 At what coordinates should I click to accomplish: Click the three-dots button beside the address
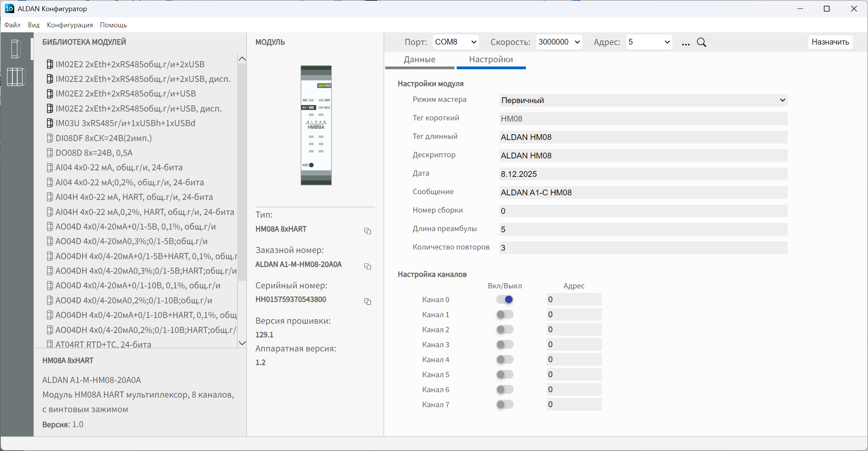point(686,43)
